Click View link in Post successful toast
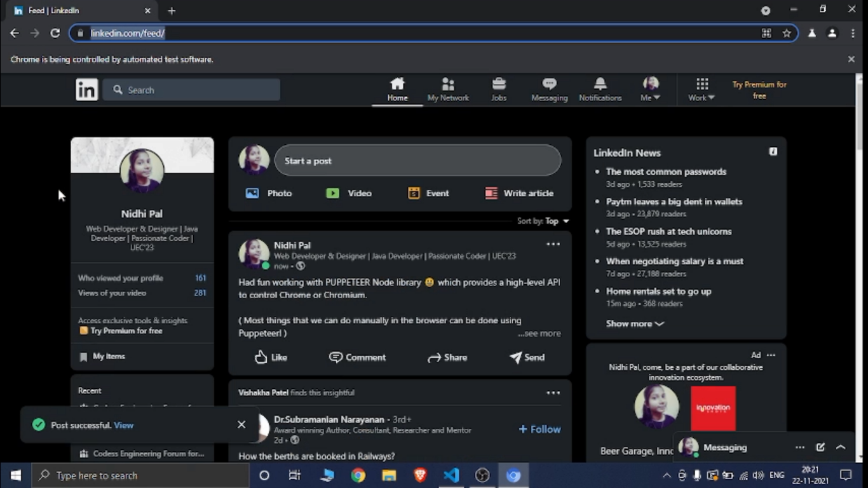 124,425
